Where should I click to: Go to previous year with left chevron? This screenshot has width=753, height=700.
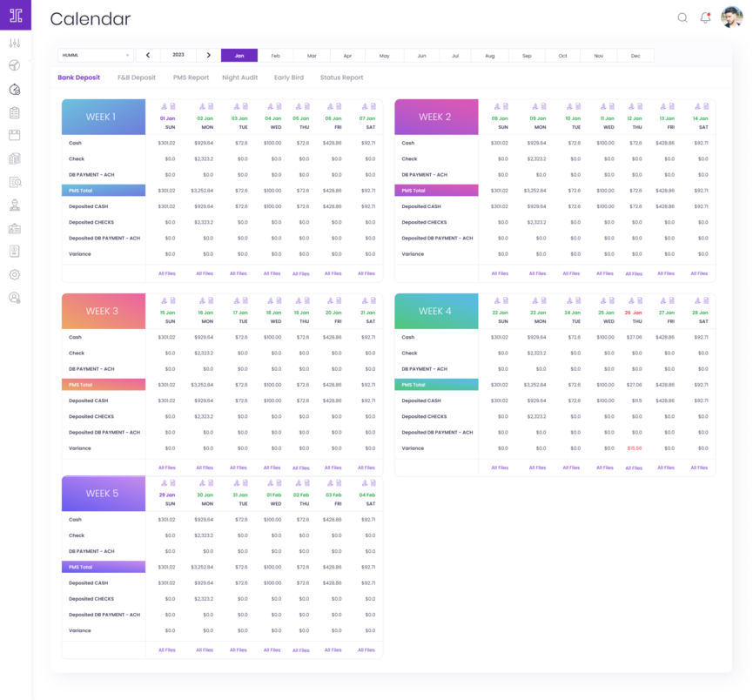point(148,55)
